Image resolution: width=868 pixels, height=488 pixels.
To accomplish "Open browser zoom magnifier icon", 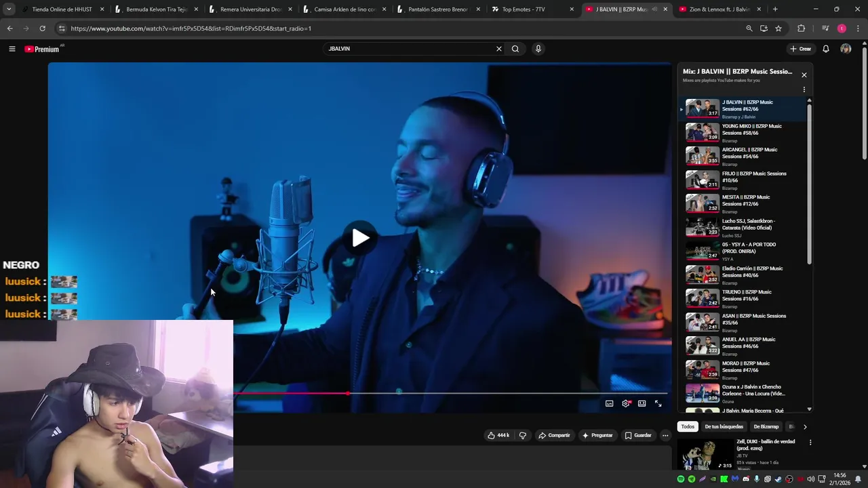I will 749,28.
